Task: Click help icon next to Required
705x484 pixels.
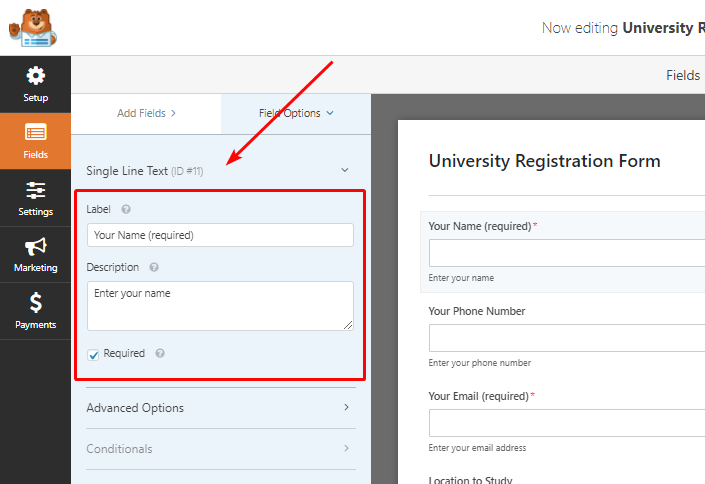Action: point(160,354)
